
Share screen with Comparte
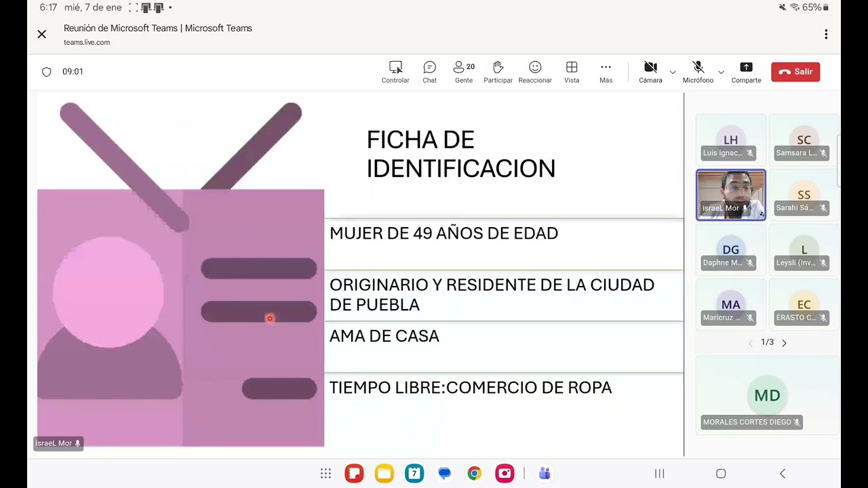point(746,72)
